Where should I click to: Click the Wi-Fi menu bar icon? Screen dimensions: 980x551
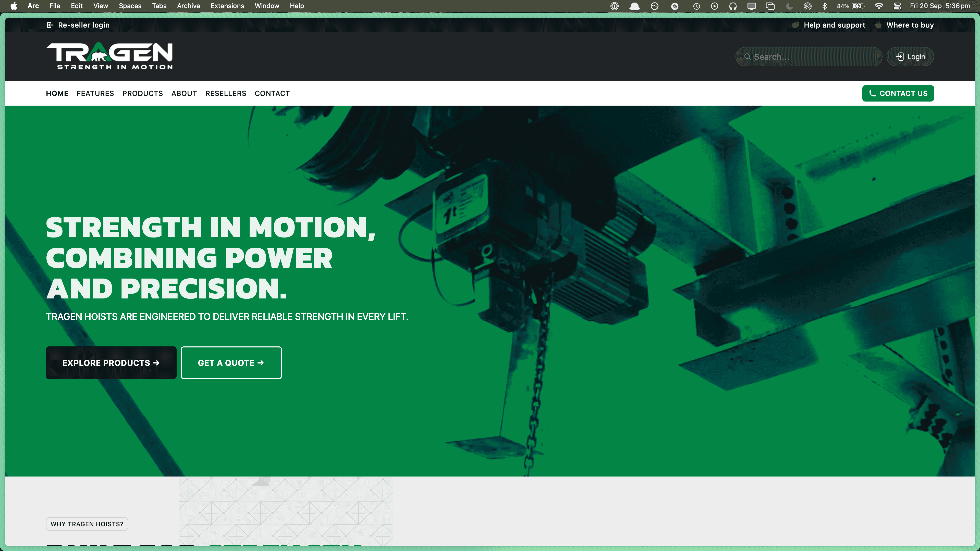879,6
